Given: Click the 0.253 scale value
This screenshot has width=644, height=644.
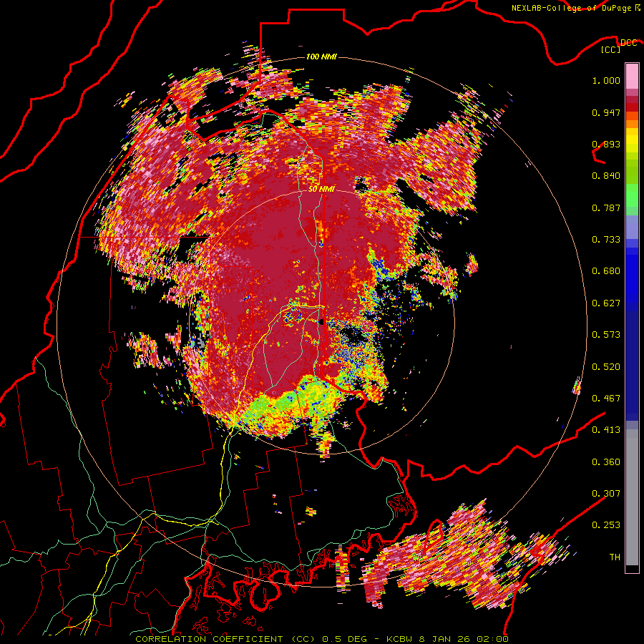Looking at the screenshot, I should click(x=606, y=525).
